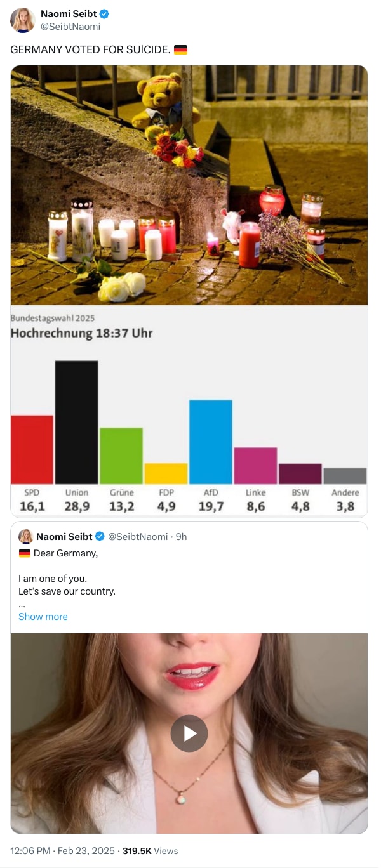Viewport: 388px width, 868px height.
Task: Open the candle memorial photo attachment
Action: point(189,186)
